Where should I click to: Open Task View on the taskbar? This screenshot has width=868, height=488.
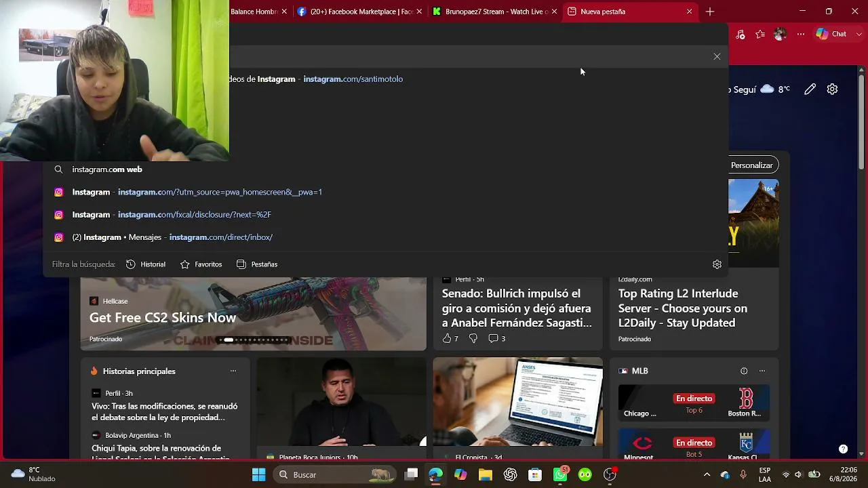[411, 474]
